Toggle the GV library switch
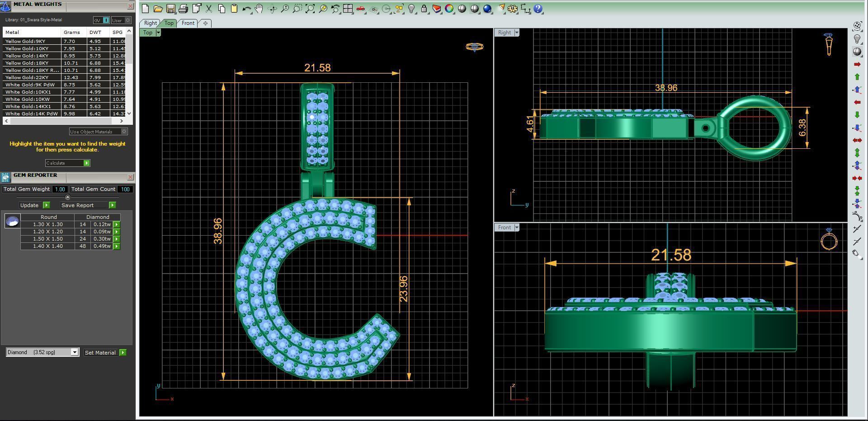This screenshot has width=868, height=421. coord(101,20)
